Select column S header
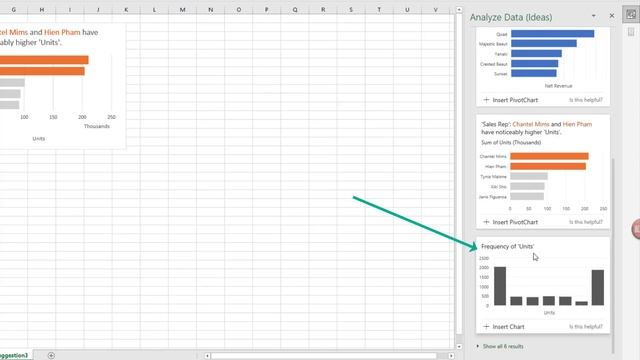 [351, 9]
